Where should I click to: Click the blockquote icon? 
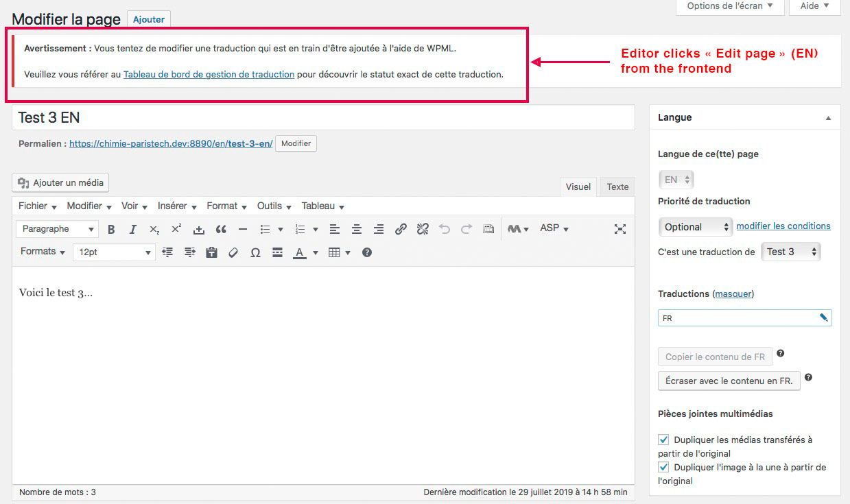[x=221, y=229]
